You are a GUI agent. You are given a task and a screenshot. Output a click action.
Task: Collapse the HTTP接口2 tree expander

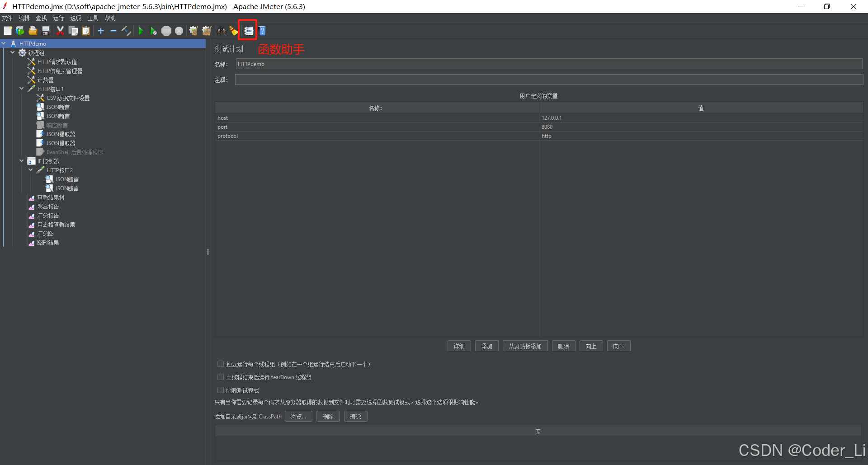coord(31,170)
